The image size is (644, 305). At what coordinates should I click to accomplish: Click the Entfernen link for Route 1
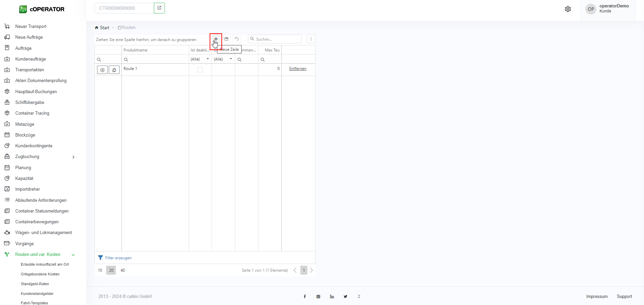pyautogui.click(x=298, y=69)
